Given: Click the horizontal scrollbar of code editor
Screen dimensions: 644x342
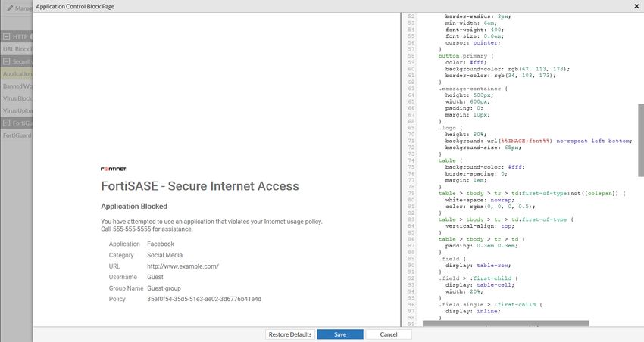Looking at the screenshot, I should tap(506, 324).
